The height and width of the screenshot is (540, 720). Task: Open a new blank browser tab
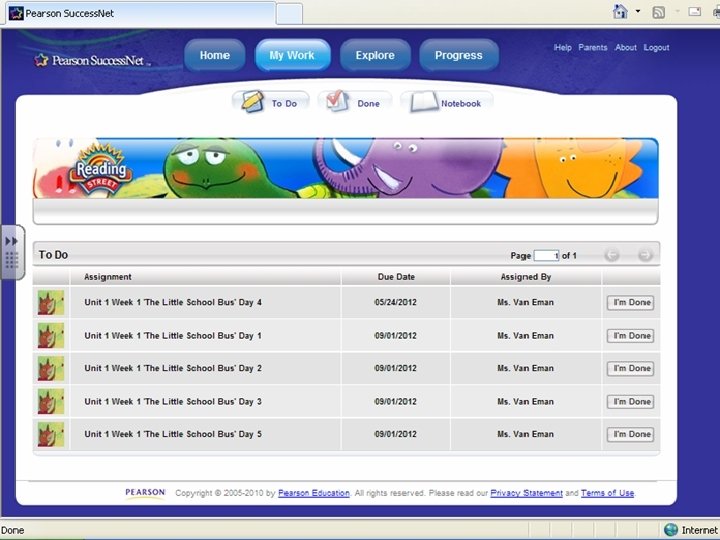[x=289, y=14]
